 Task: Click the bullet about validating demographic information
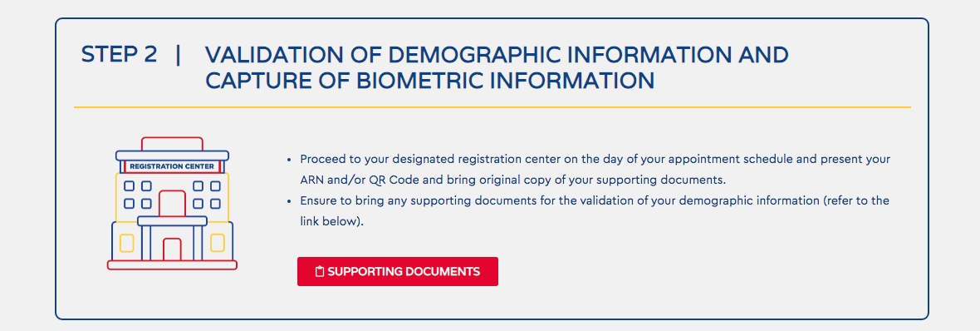tap(587, 211)
